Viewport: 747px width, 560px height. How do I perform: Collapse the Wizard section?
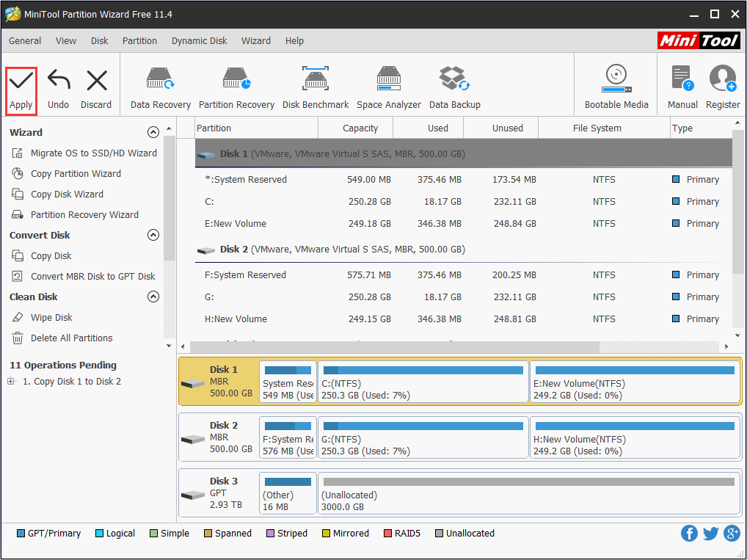pyautogui.click(x=153, y=133)
